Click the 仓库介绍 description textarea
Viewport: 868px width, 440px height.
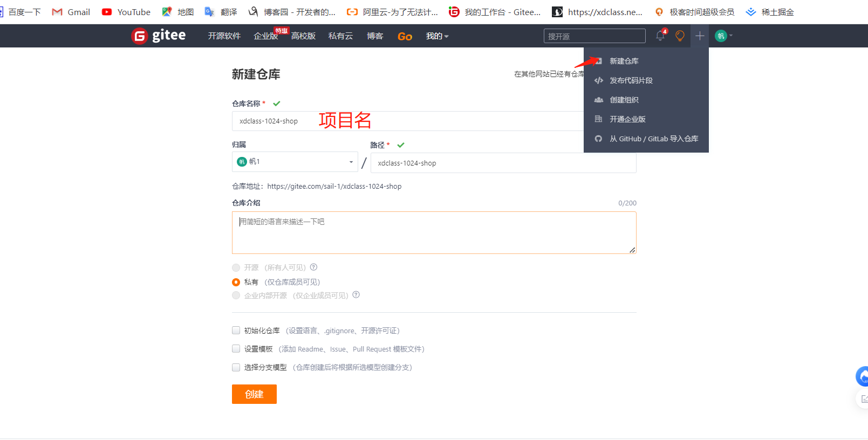click(x=434, y=232)
